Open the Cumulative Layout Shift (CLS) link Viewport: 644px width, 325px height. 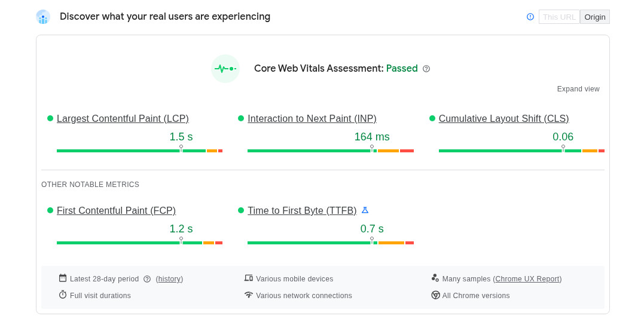503,118
